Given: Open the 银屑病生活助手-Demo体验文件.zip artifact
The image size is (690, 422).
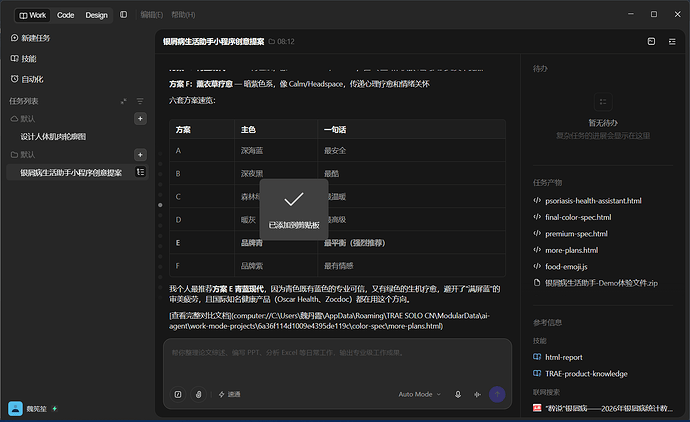Looking at the screenshot, I should [601, 283].
